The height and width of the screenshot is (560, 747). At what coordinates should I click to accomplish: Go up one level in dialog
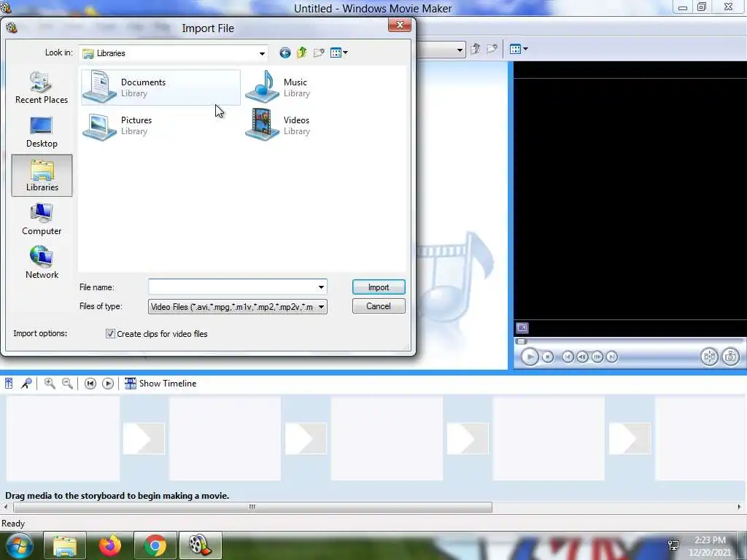click(x=301, y=52)
